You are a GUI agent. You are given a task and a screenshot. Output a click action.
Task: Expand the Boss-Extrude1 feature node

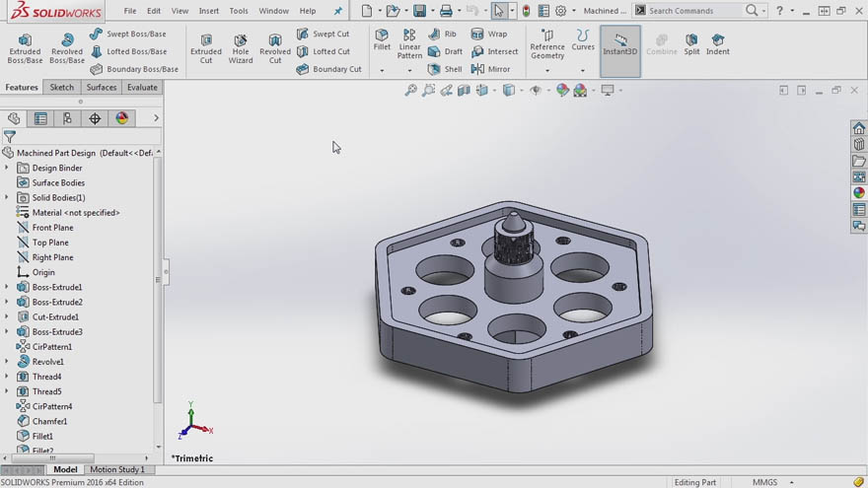7,287
